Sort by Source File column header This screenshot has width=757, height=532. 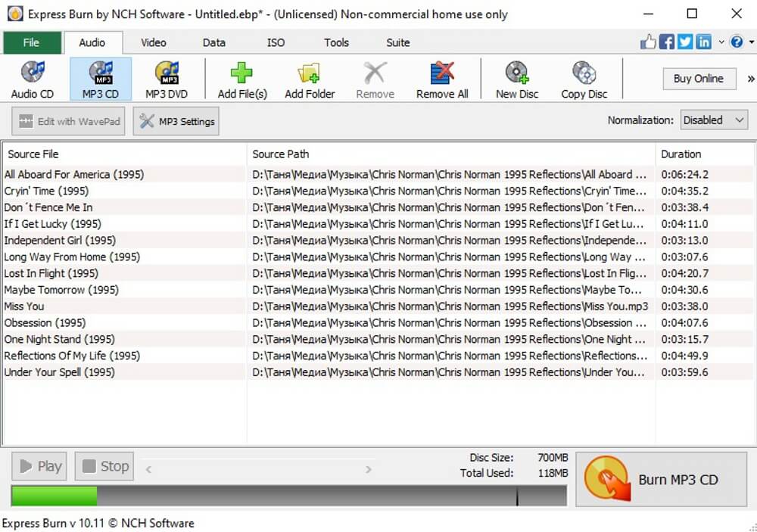(x=125, y=154)
